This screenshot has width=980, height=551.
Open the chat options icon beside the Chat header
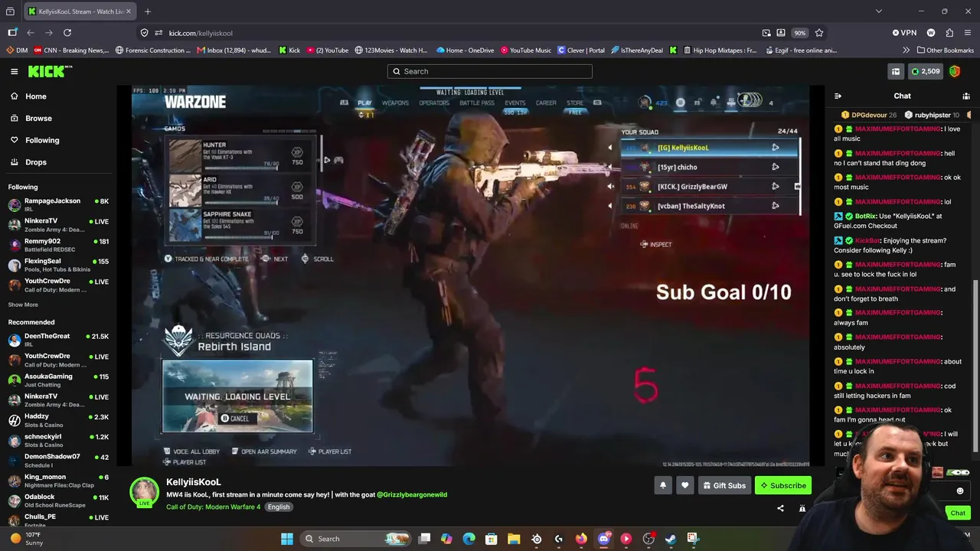pos(965,96)
